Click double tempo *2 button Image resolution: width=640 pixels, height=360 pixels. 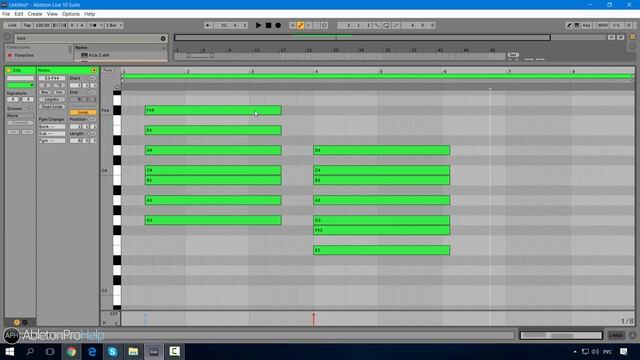(x=59, y=85)
